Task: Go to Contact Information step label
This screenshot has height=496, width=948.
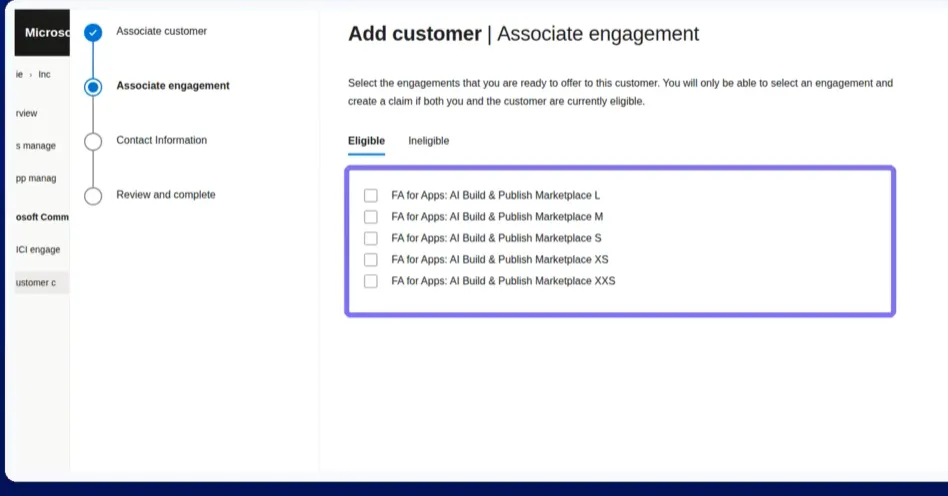Action: pyautogui.click(x=161, y=140)
